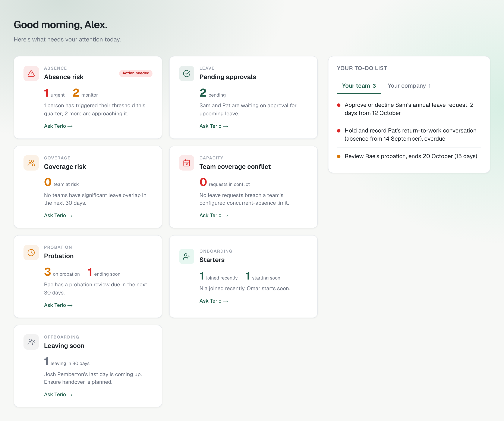
Task: Open Ask Terio in the Starters card
Action: (x=214, y=301)
